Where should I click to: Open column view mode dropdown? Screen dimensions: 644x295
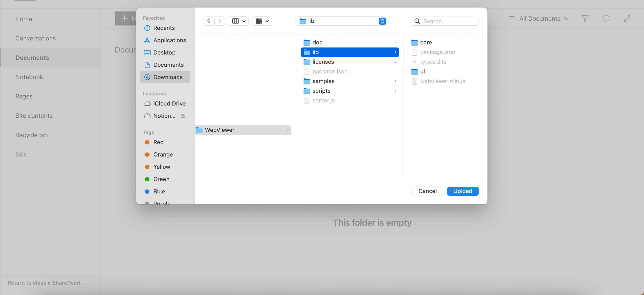click(x=238, y=21)
